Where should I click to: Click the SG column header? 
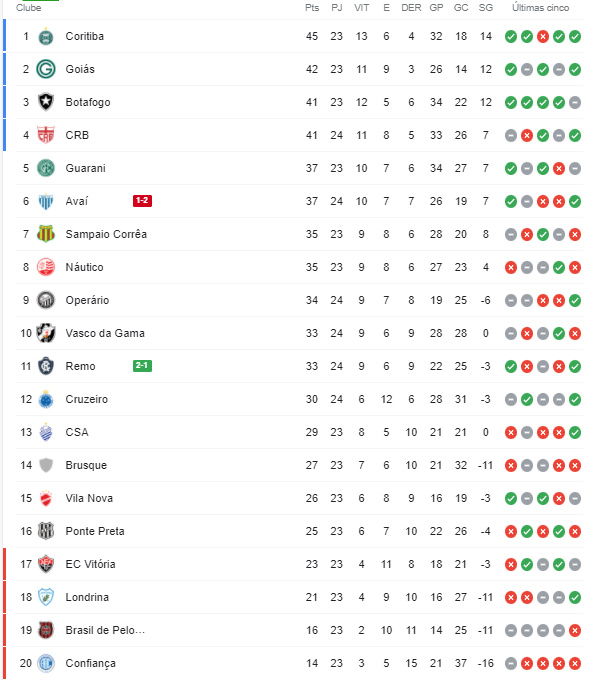(486, 8)
